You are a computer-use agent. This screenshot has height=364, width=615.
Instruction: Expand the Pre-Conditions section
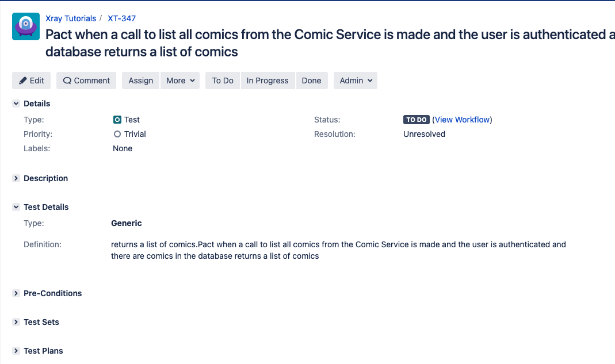pyautogui.click(x=16, y=293)
